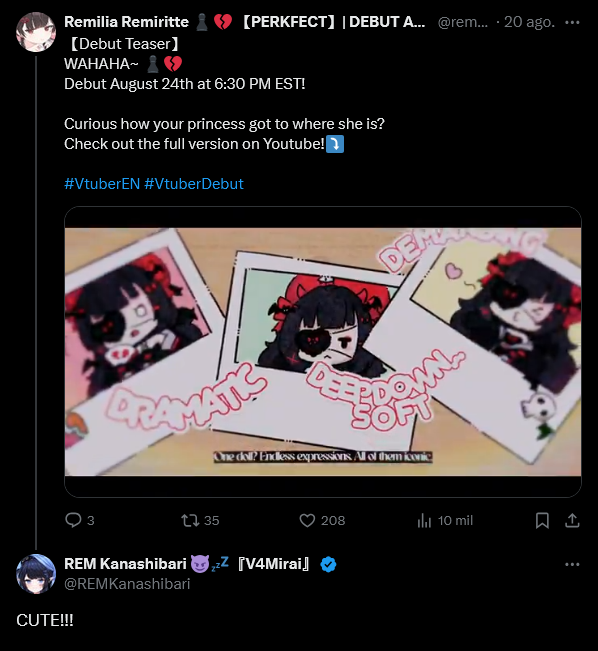Open more options on REM Kanashibari's reply
The image size is (598, 651).
pyautogui.click(x=572, y=564)
